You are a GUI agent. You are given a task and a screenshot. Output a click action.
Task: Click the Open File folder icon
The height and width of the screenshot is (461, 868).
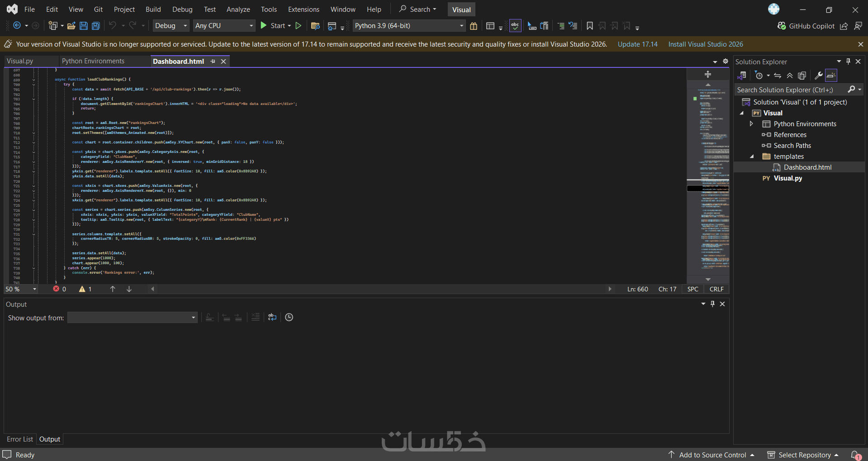tap(71, 26)
